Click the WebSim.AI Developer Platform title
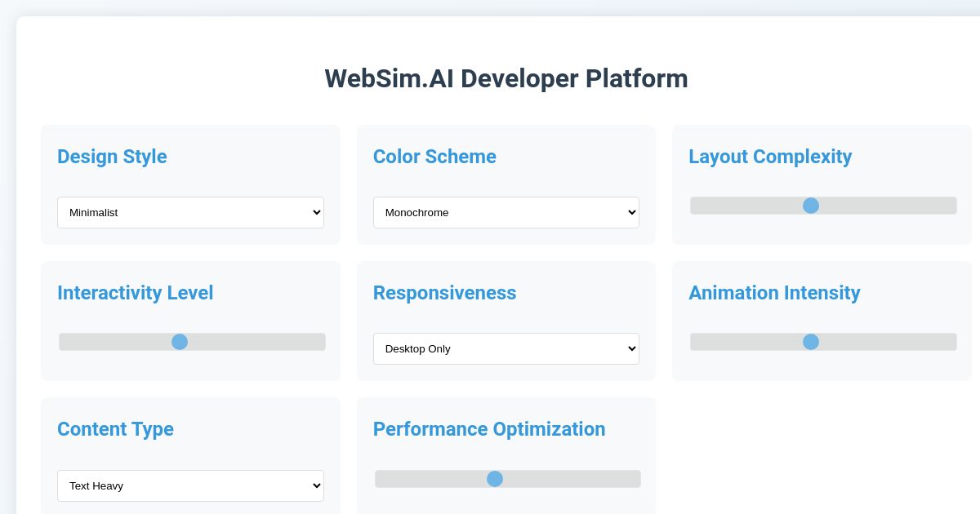Viewport: 980px width, 514px height. click(506, 78)
